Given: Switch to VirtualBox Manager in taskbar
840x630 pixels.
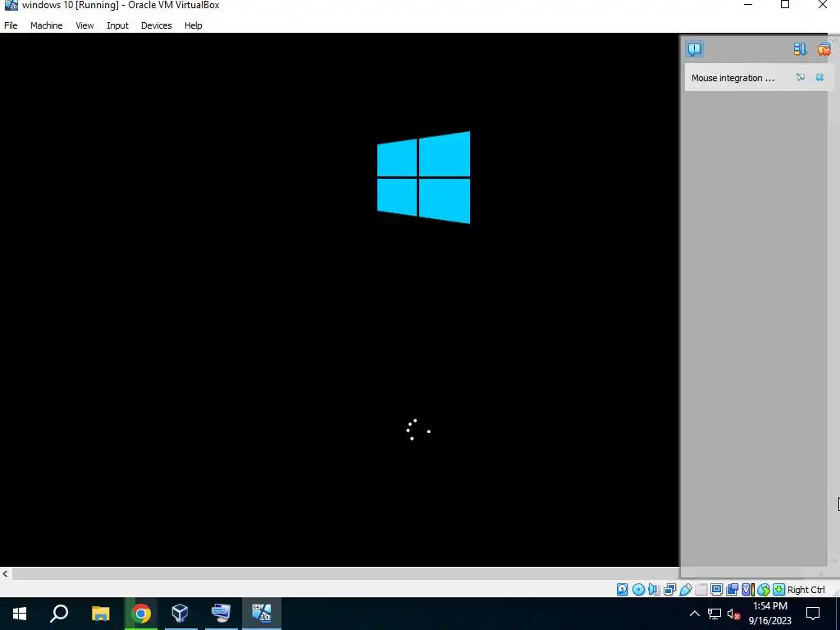Looking at the screenshot, I should tap(180, 614).
